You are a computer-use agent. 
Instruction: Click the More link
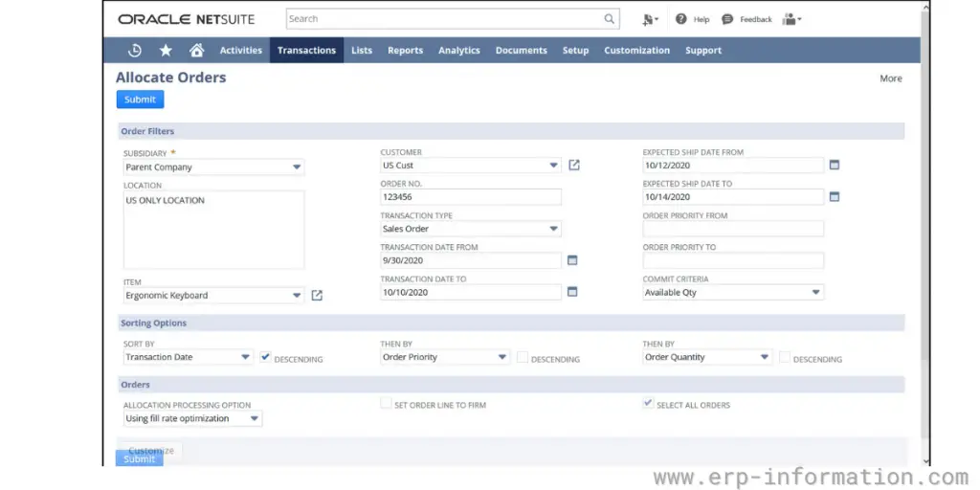(x=890, y=78)
